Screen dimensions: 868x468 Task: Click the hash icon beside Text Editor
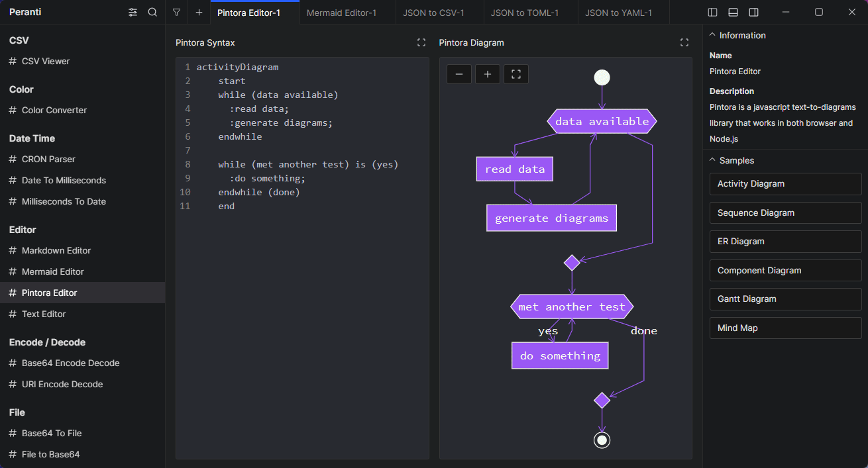tap(13, 314)
